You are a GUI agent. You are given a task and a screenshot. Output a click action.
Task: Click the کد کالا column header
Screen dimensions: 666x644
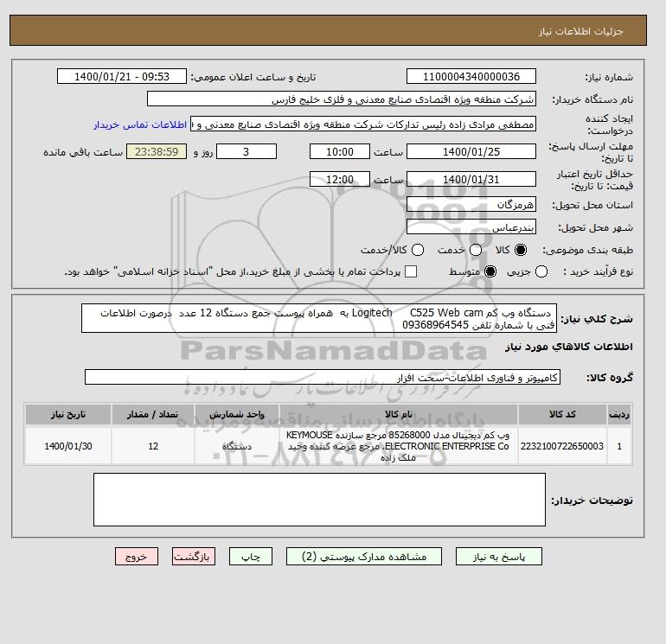point(562,414)
